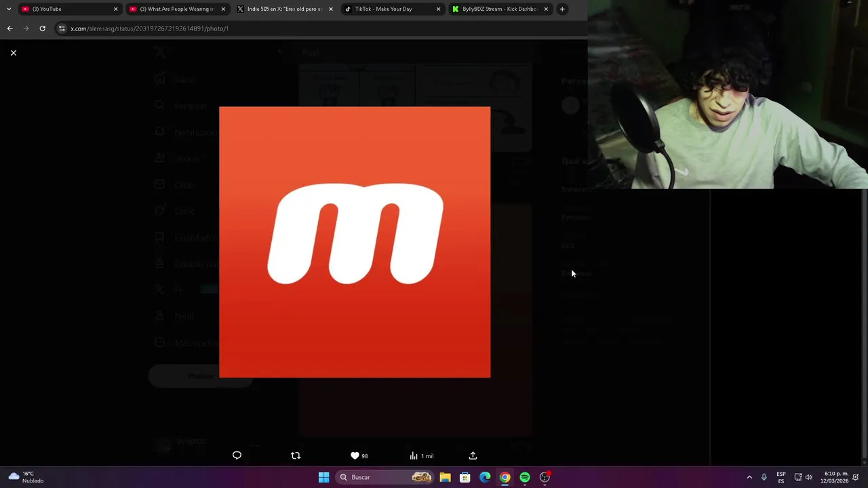Click the taskbar Buscar search box
Screen dimensions: 868x488
tap(386, 477)
